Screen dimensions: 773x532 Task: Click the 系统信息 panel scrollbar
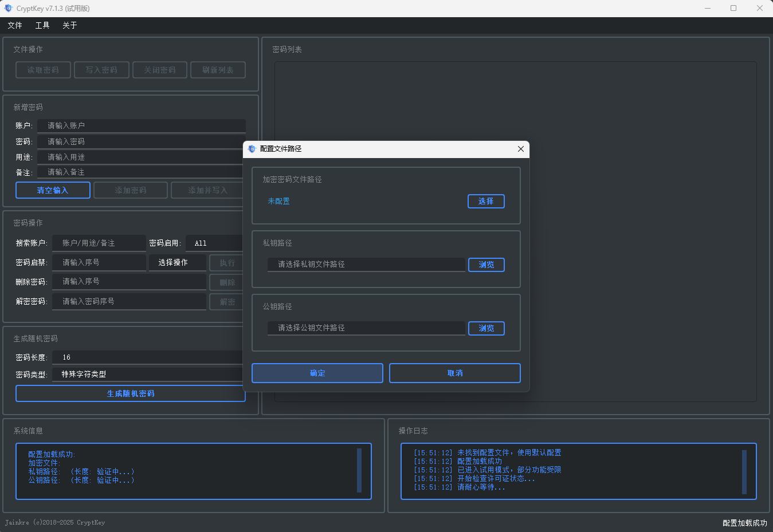click(x=359, y=470)
